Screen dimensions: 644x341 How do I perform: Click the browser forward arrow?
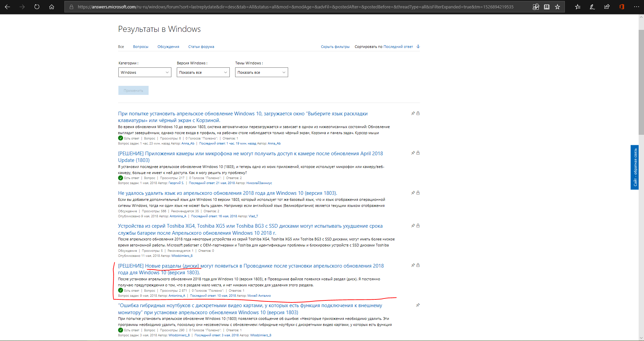point(22,7)
